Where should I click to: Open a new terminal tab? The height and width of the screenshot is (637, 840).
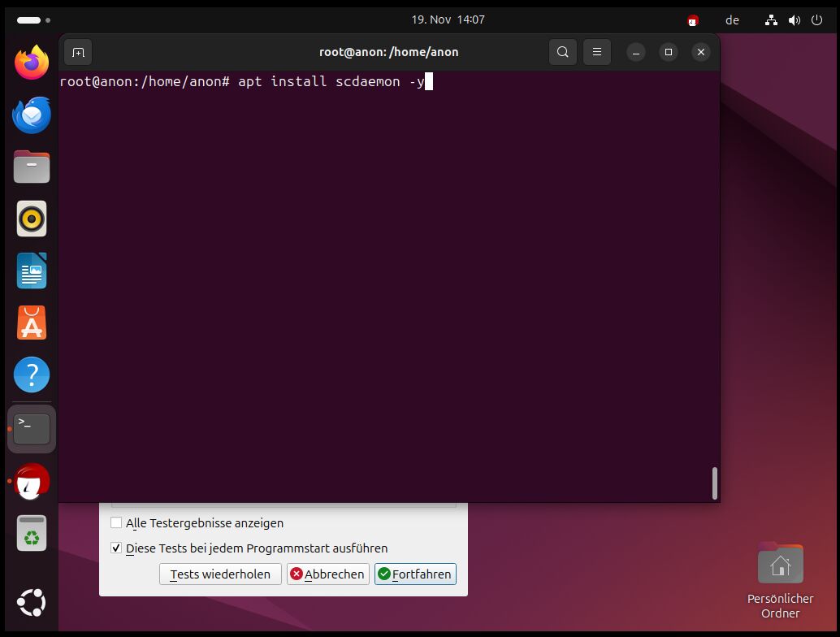[x=78, y=52]
